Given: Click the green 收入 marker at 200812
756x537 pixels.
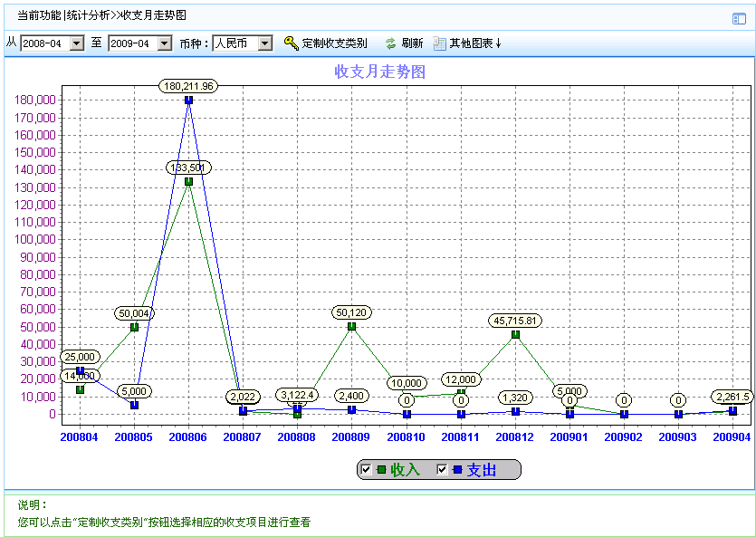Looking at the screenshot, I should [515, 334].
